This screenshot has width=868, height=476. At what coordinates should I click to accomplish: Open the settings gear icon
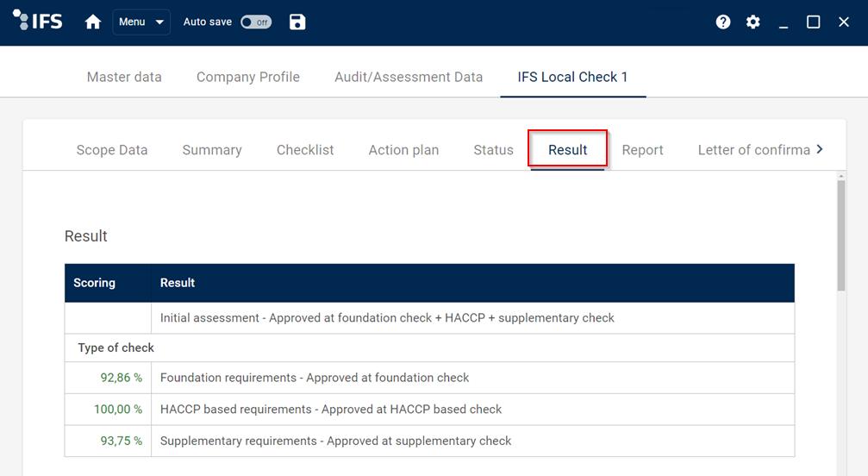coord(753,22)
